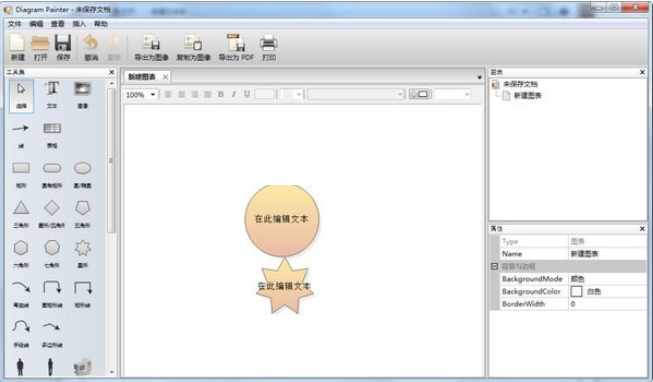
Task: Open the font name combo box
Action: click(x=356, y=95)
